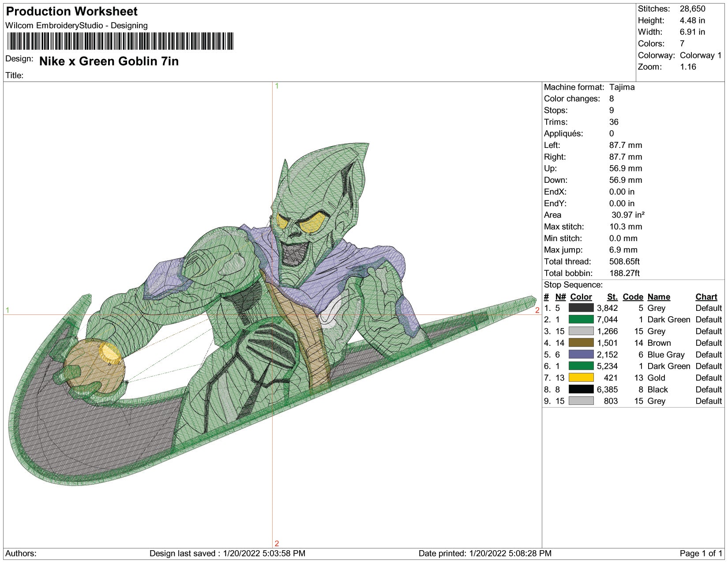The width and height of the screenshot is (728, 563).
Task: Click the gold swatch in stop 7
Action: 581,378
